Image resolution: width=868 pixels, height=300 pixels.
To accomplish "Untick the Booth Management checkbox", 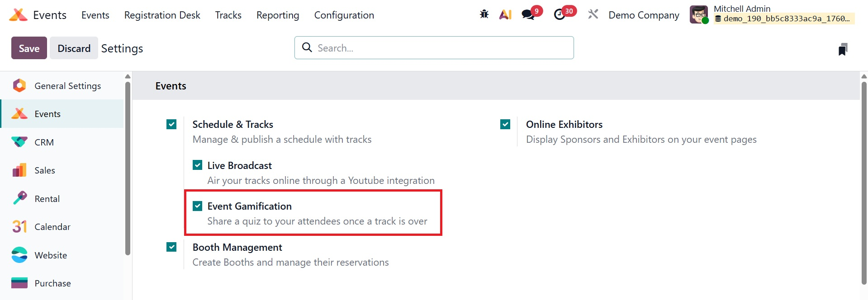I will point(171,247).
